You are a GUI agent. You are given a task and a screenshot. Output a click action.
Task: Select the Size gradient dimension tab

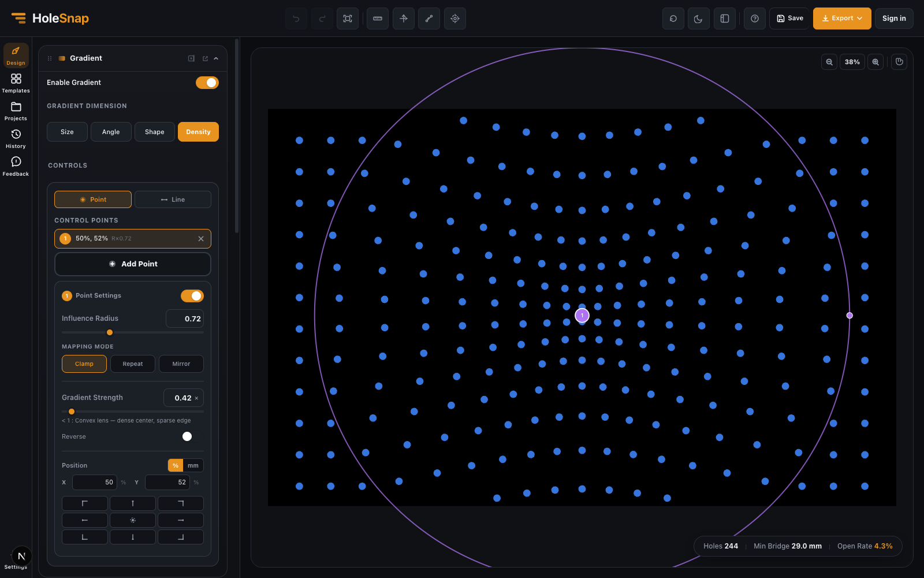pos(67,132)
